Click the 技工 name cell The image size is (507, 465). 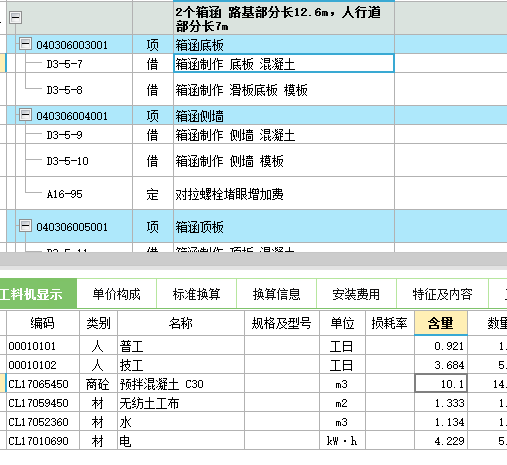(x=181, y=365)
